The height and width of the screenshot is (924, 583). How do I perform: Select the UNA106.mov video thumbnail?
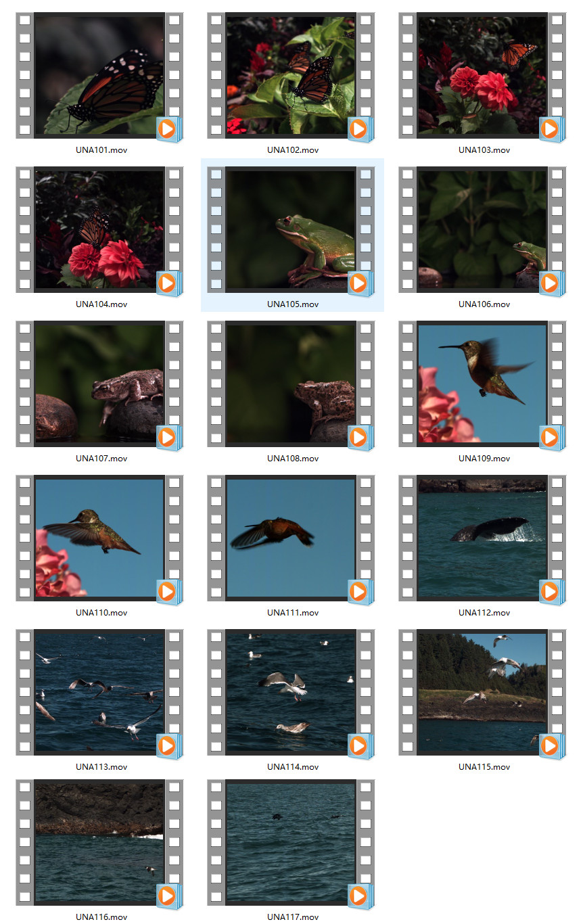pos(482,229)
